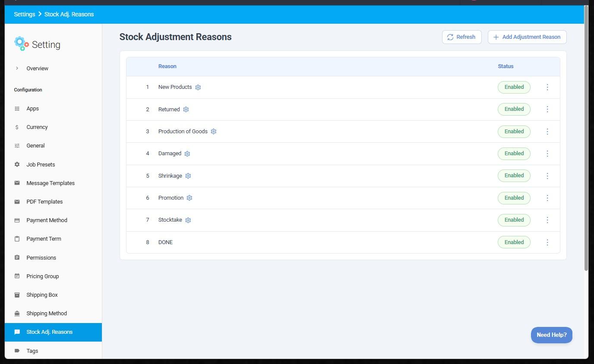The image size is (594, 364).
Task: Click the gear icon beside New Products
Action: (x=198, y=87)
